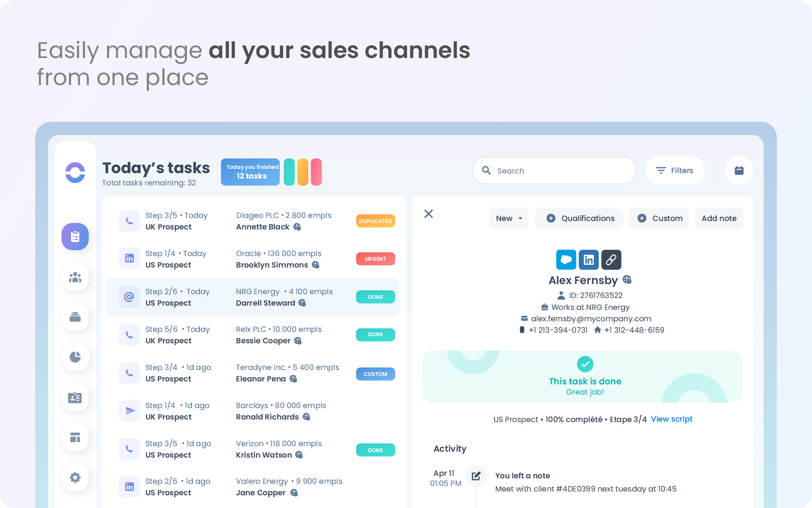812x508 pixels.
Task: Select the briefcase/jobs sidebar icon
Action: pos(74,317)
